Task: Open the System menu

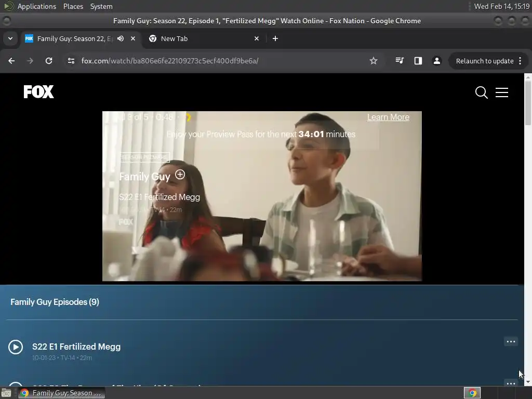Action: (101, 6)
